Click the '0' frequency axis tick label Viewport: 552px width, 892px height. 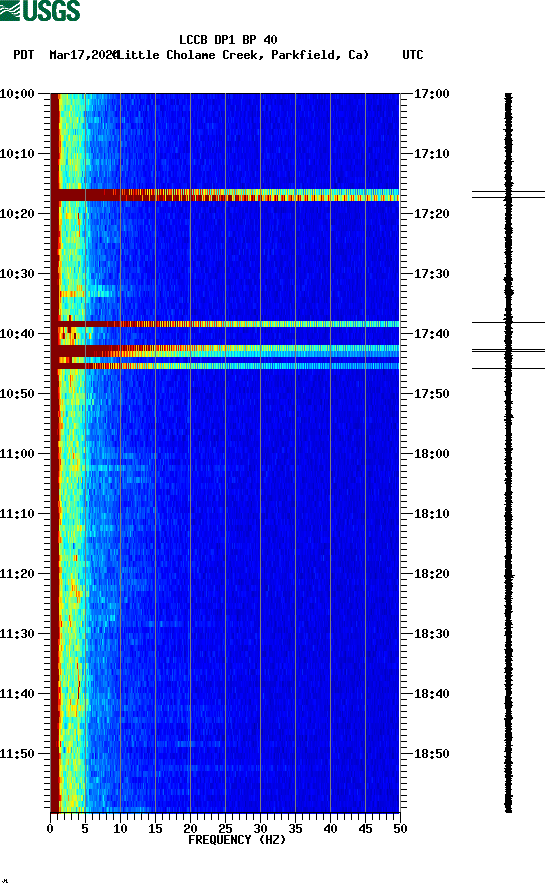click(50, 829)
